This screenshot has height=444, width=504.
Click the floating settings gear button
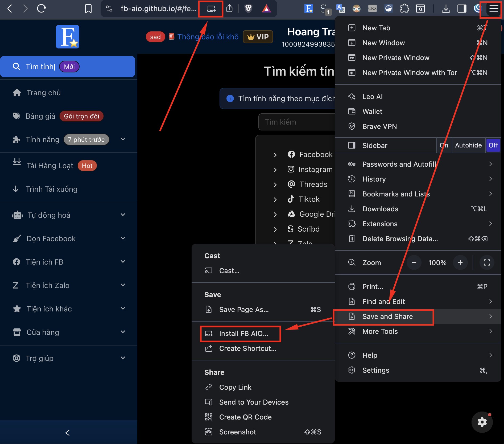point(482,422)
